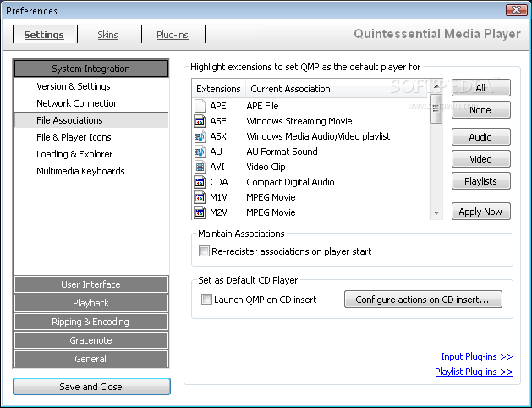This screenshot has width=532, height=408.
Task: Expand the General section
Action: [91, 359]
